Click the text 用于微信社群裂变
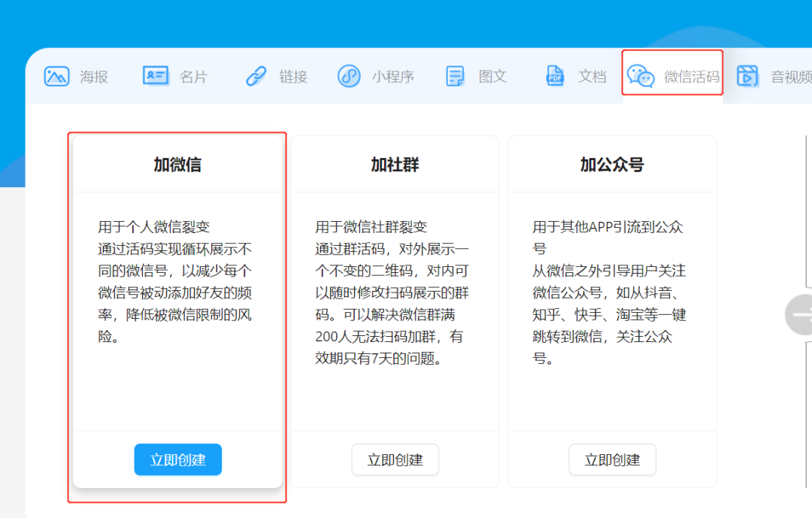 click(x=371, y=227)
